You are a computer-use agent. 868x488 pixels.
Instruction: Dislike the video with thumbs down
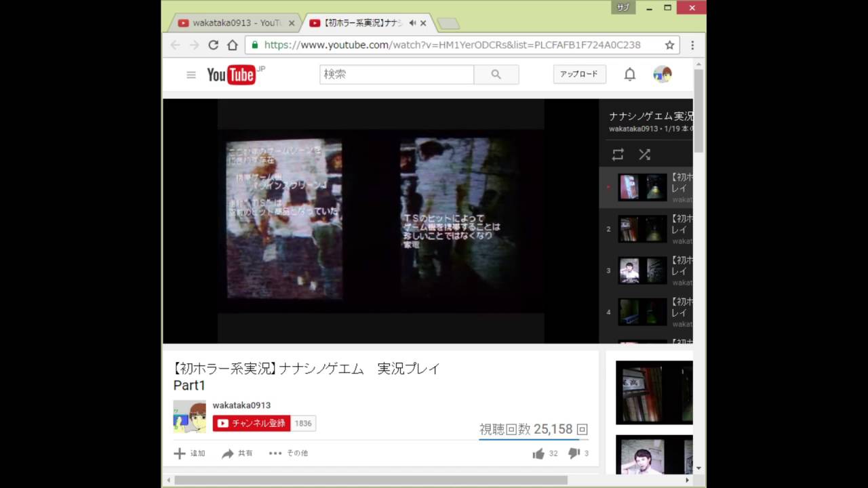coord(574,453)
